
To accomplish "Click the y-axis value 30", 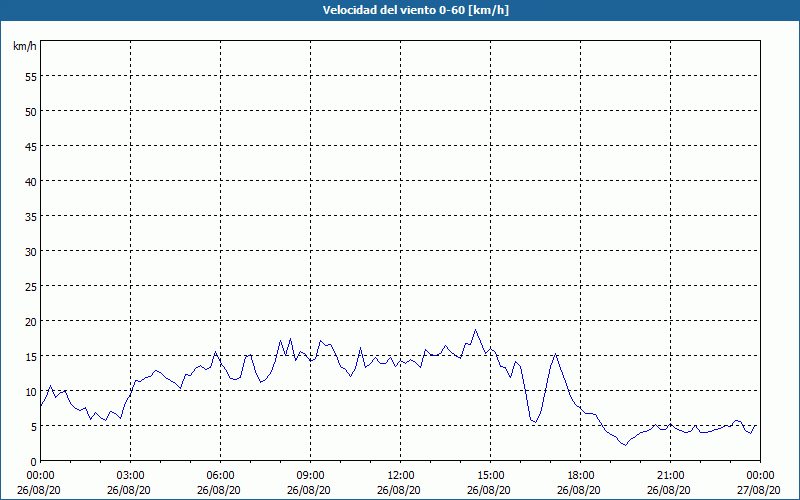I will [x=31, y=252].
